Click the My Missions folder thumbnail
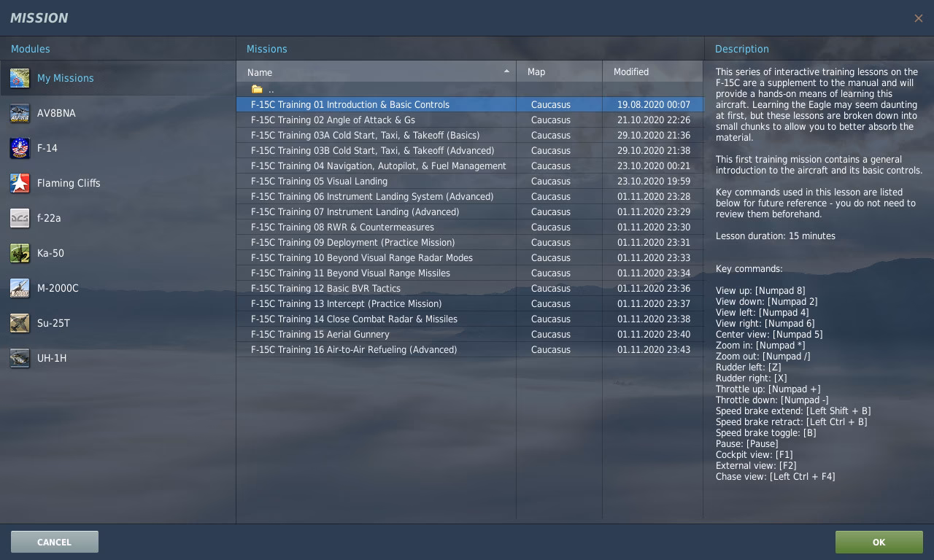 (x=20, y=78)
